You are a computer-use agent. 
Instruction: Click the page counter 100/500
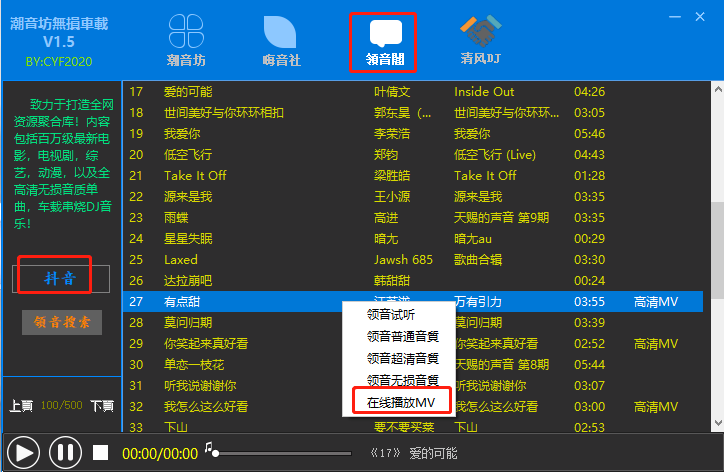pyautogui.click(x=61, y=405)
